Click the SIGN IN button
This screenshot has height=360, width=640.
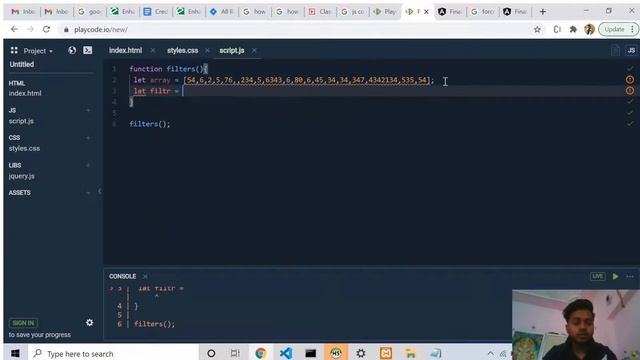coord(23,323)
